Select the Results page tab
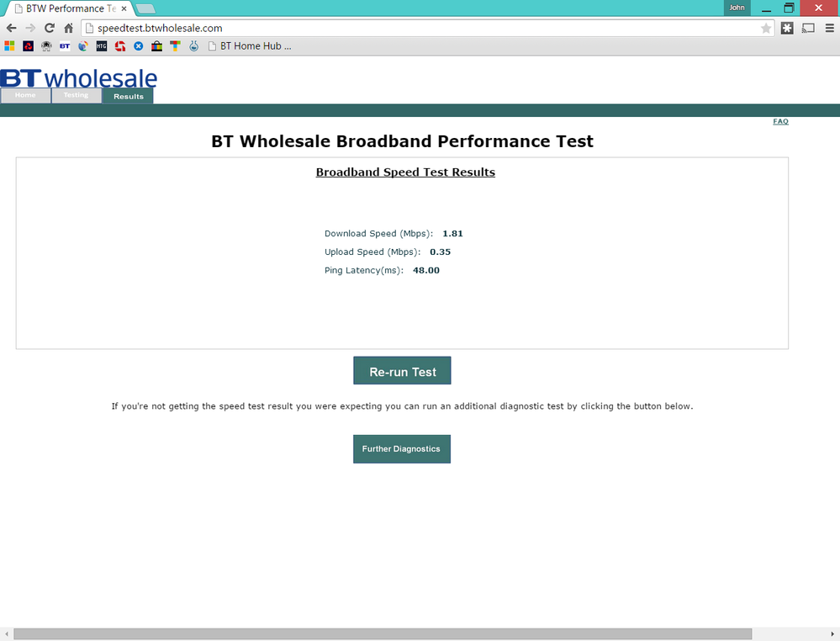 point(129,96)
